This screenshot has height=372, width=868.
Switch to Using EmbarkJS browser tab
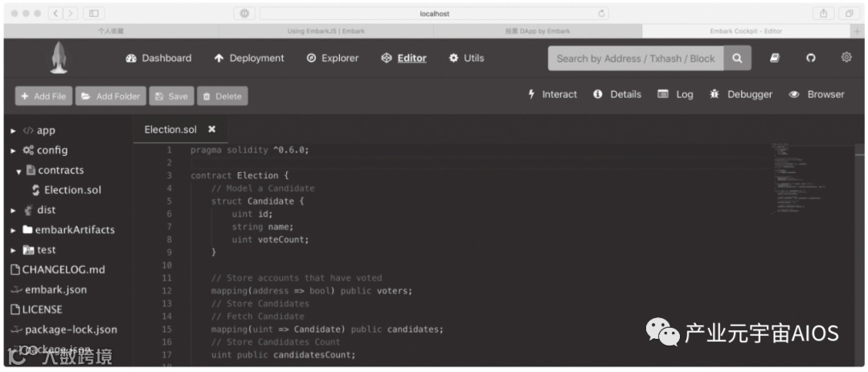[326, 31]
